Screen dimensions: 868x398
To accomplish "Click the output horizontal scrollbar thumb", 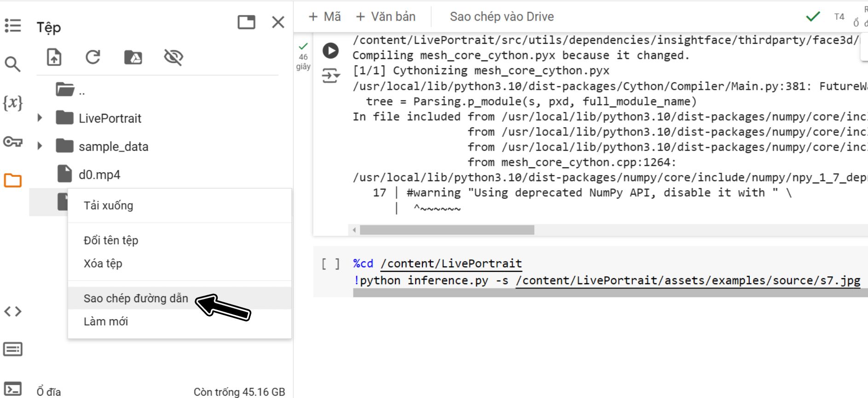I will (x=447, y=230).
